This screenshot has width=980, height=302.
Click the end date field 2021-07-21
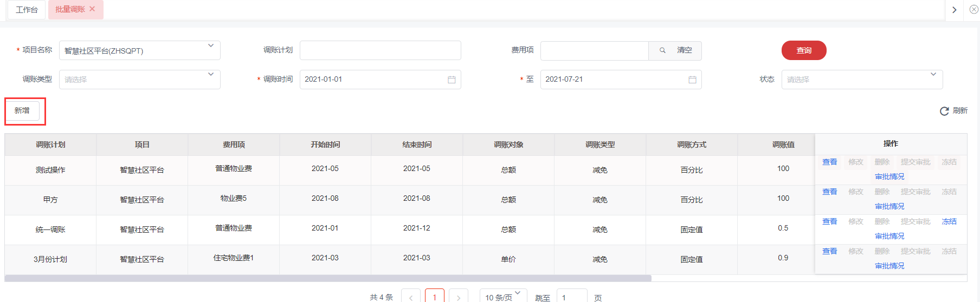(x=621, y=80)
